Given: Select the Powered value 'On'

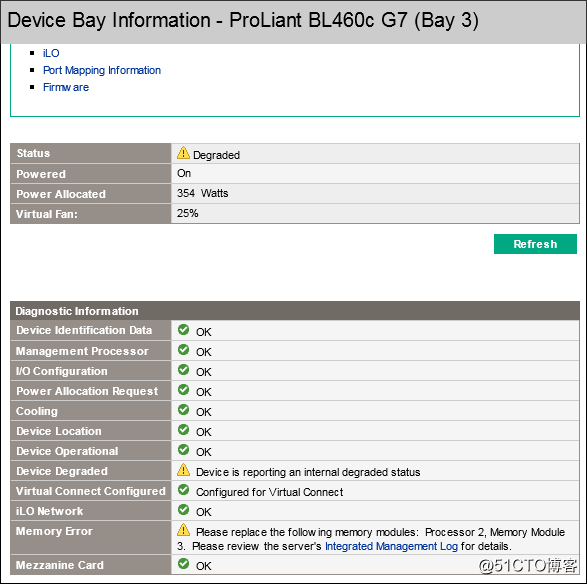Looking at the screenshot, I should coord(184,173).
